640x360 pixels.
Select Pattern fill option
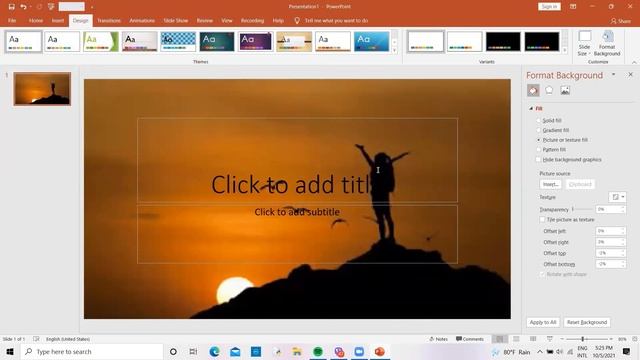pos(551,150)
